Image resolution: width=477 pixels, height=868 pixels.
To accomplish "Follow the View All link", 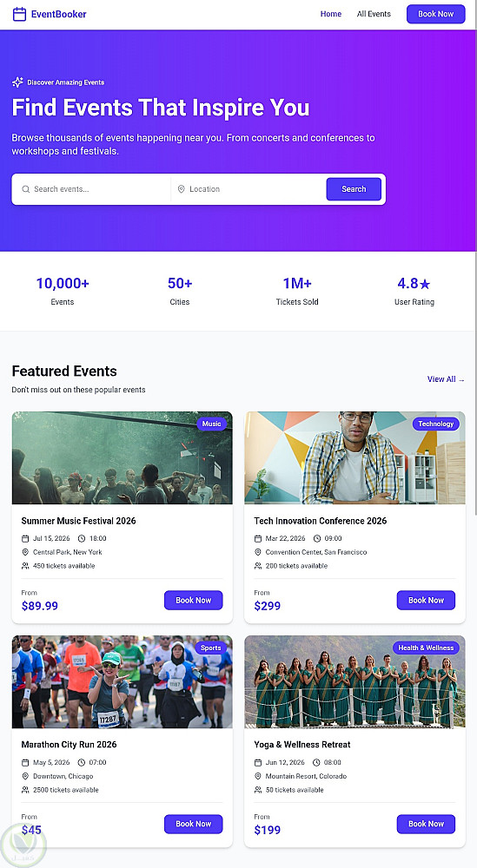I will pos(446,379).
